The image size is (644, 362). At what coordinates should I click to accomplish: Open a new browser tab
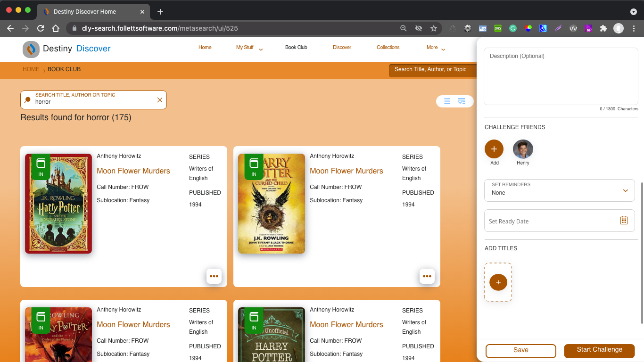(x=160, y=12)
